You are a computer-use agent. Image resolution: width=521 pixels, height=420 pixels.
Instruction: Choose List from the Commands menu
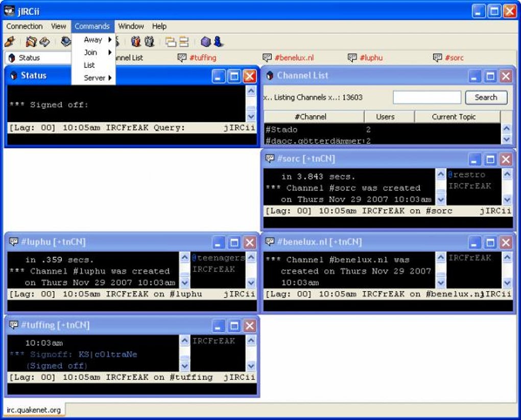point(93,65)
